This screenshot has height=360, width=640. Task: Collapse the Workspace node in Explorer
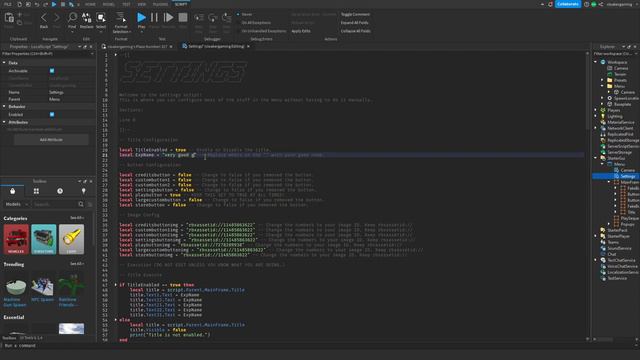(596, 62)
